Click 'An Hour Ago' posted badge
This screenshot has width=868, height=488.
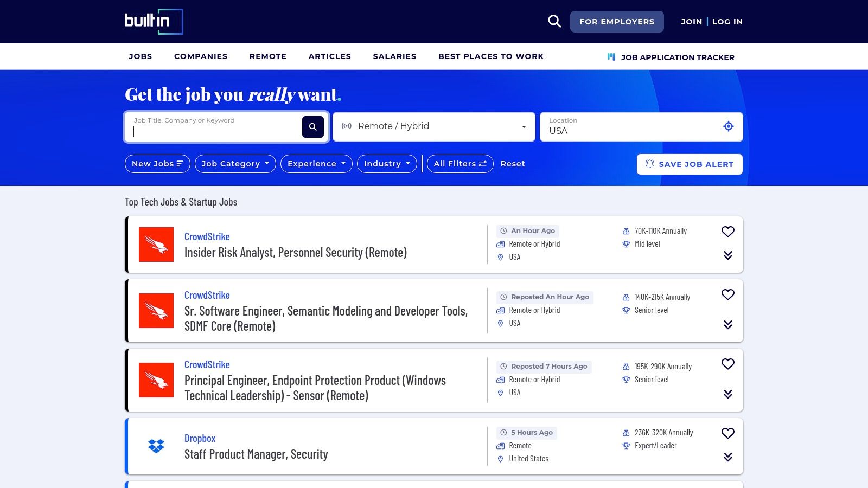(528, 231)
